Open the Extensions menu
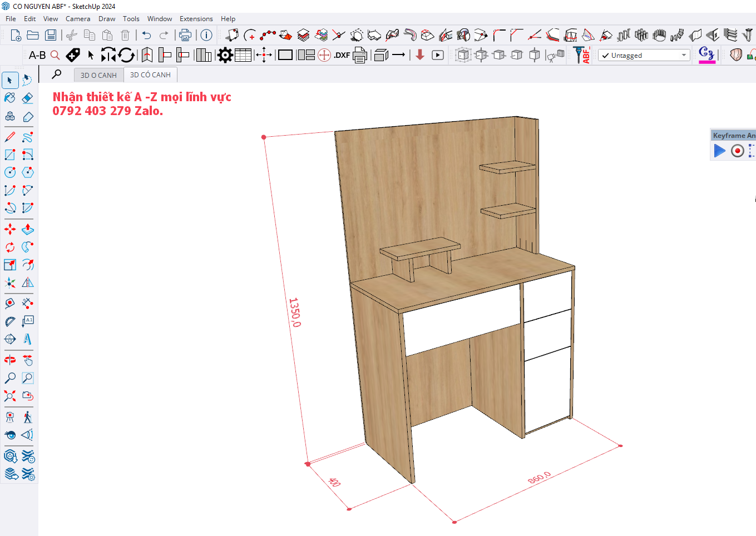Viewport: 756px width, 536px height. 196,19
